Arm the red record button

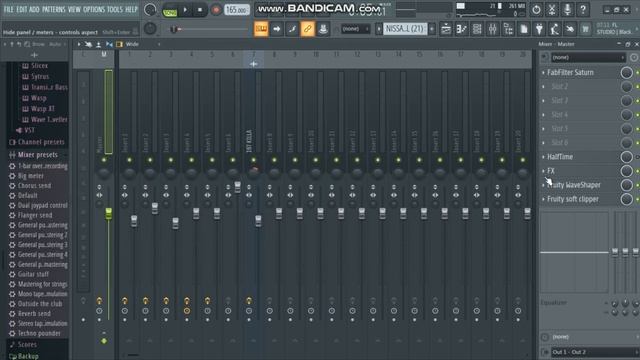click(x=216, y=9)
